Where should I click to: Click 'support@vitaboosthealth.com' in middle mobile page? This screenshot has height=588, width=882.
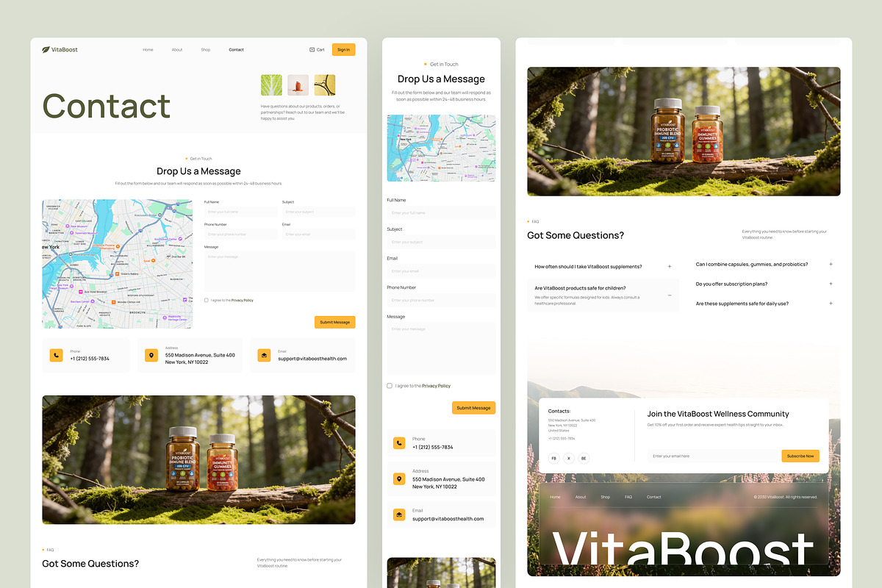click(x=448, y=518)
